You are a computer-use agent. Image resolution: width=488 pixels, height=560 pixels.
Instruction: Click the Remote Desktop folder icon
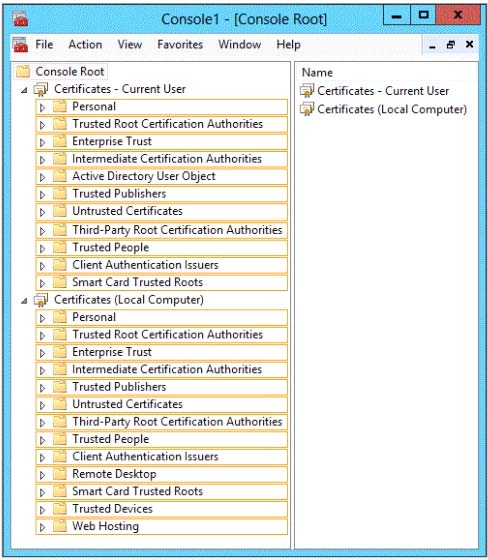60,474
